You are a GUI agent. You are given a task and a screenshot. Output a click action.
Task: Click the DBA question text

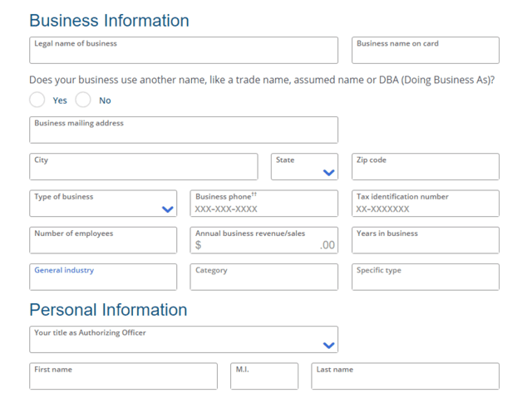(262, 80)
